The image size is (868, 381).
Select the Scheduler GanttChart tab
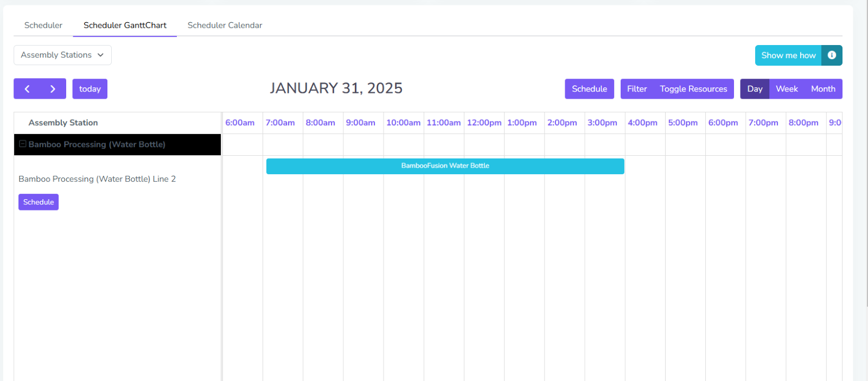[x=125, y=26]
